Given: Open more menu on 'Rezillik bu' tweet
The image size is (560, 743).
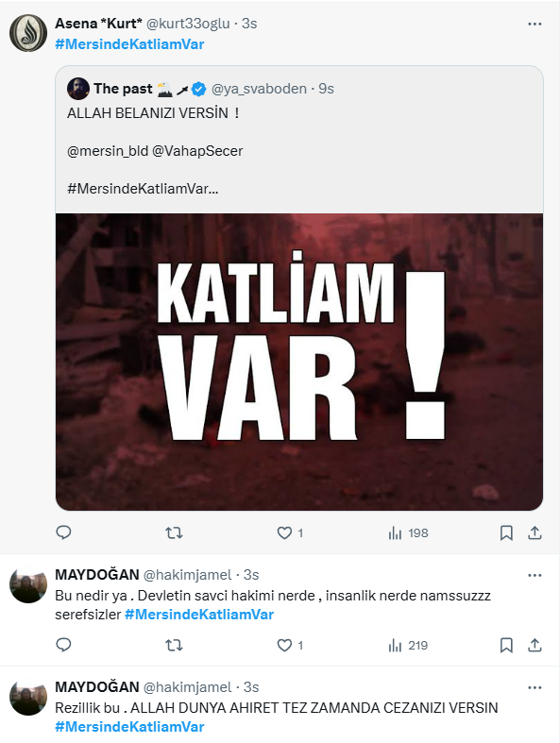Looking at the screenshot, I should pyautogui.click(x=535, y=687).
